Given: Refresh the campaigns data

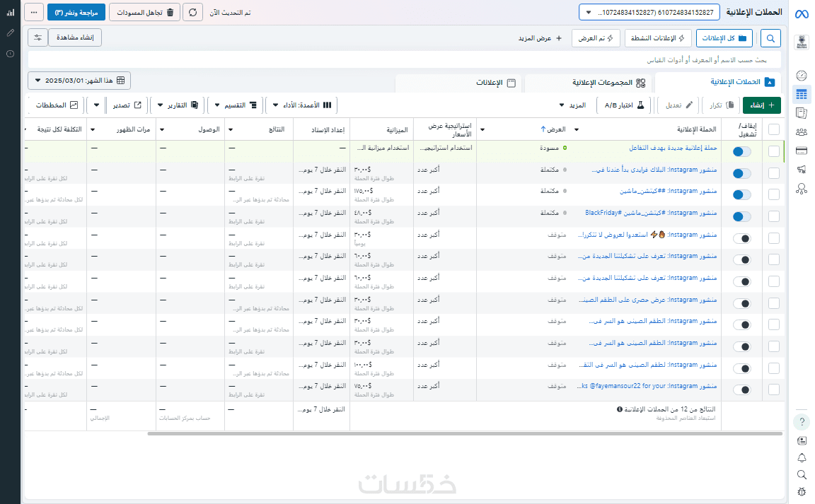Looking at the screenshot, I should click(x=193, y=13).
